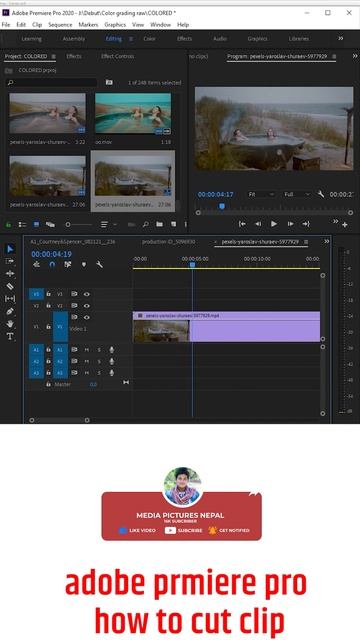Hide the middle video track with its eye
Screen dimensions: 360x640
[x=87, y=305]
